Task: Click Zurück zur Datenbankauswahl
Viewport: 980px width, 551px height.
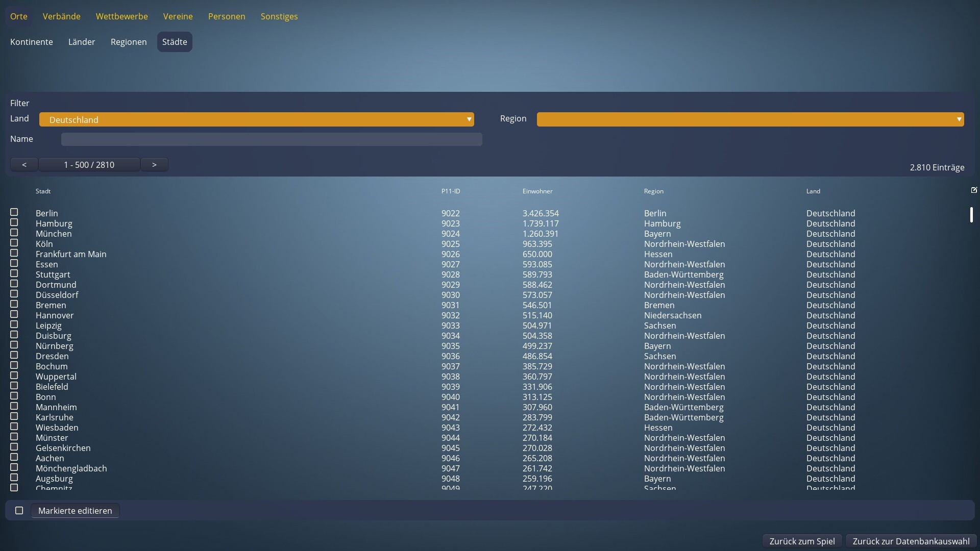Action: coord(911,541)
